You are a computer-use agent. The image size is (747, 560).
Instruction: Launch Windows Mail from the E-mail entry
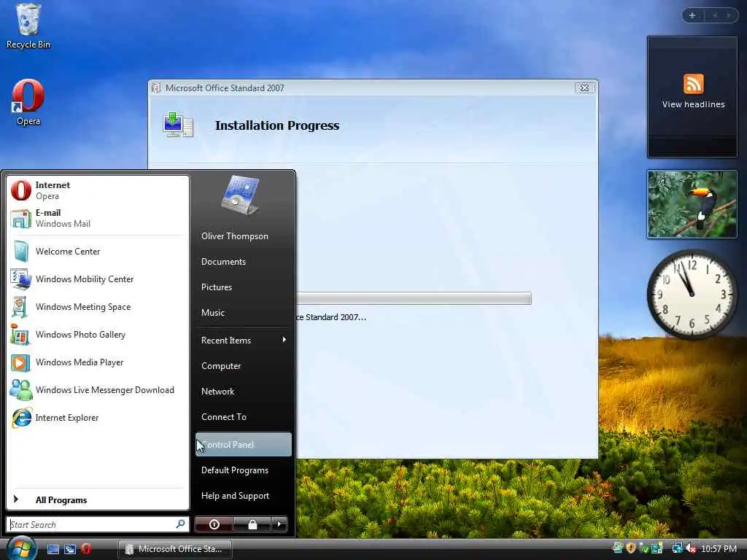click(x=98, y=217)
